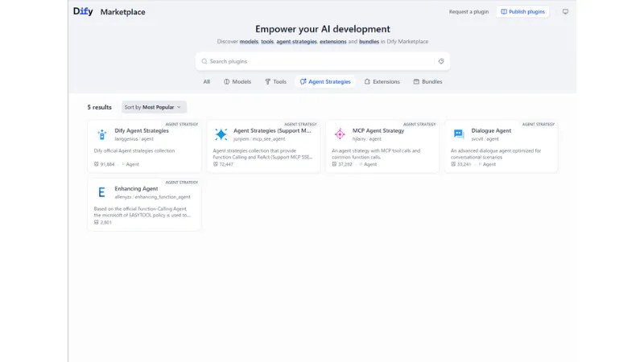Follow the bundles link in subtitle
This screenshot has height=362, width=644.
point(369,42)
